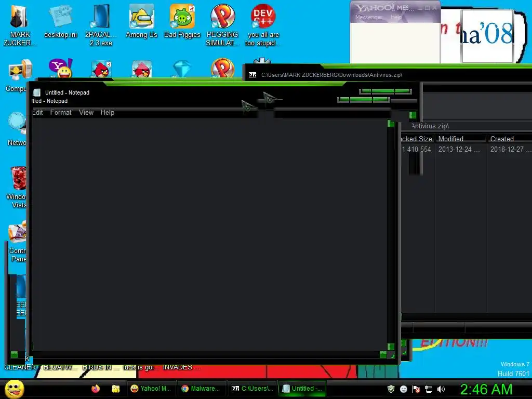The image size is (532, 399).
Task: Click the Notepad vertical scrollbar down arrow
Action: pyautogui.click(x=391, y=347)
